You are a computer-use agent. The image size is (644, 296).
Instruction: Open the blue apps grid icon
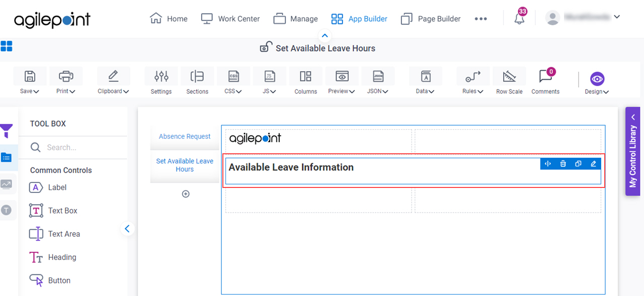[x=7, y=46]
